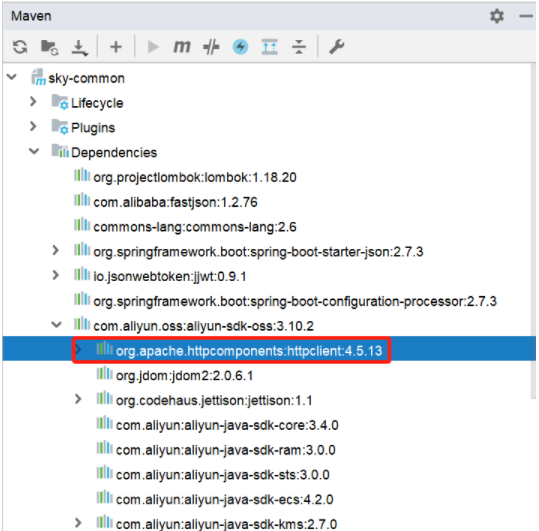Click the vertical scrollbar of tree
Image resolution: width=539 pixels, height=531 pixels.
[534, 230]
